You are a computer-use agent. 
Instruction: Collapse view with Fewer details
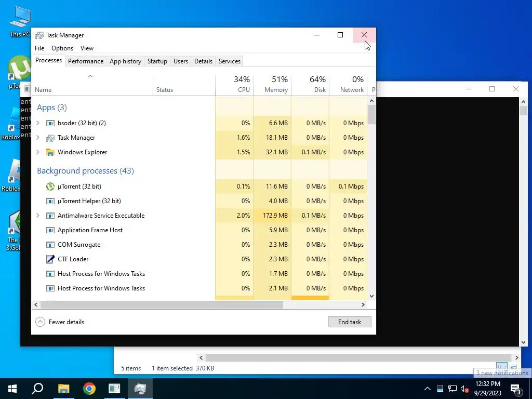60,322
